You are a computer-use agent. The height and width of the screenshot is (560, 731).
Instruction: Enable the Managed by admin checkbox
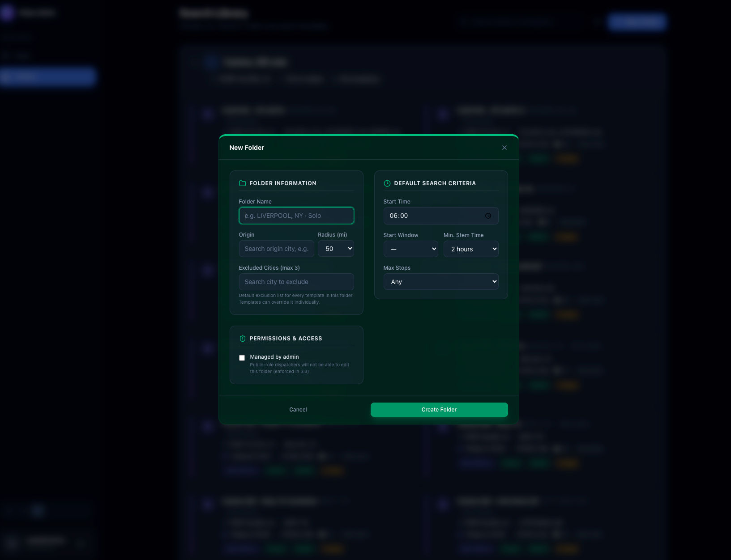242,358
